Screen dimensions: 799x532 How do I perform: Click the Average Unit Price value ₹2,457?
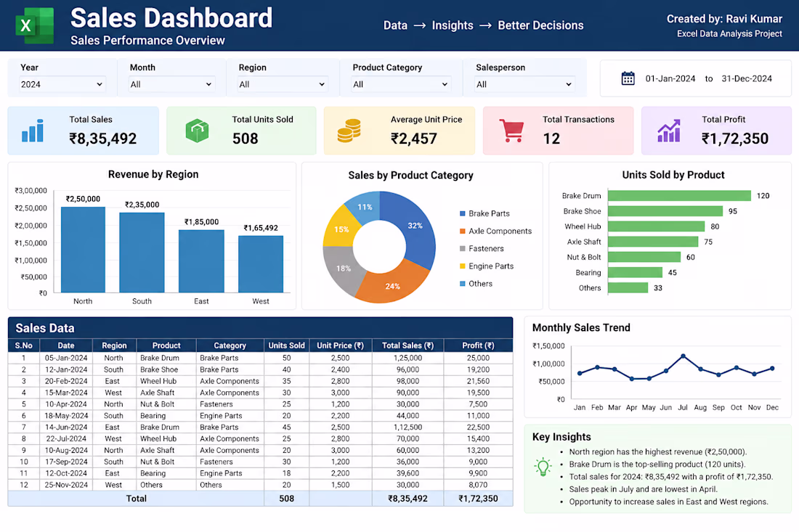[x=414, y=139]
